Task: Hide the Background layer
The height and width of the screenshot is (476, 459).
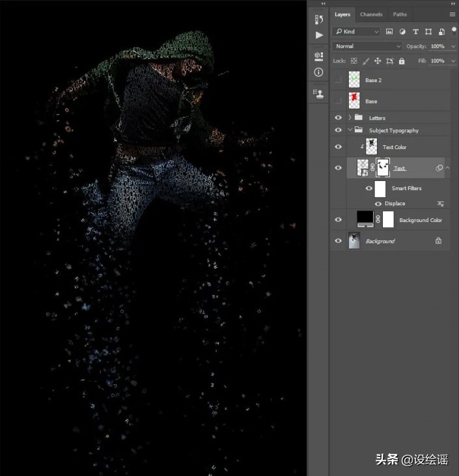Action: point(338,241)
